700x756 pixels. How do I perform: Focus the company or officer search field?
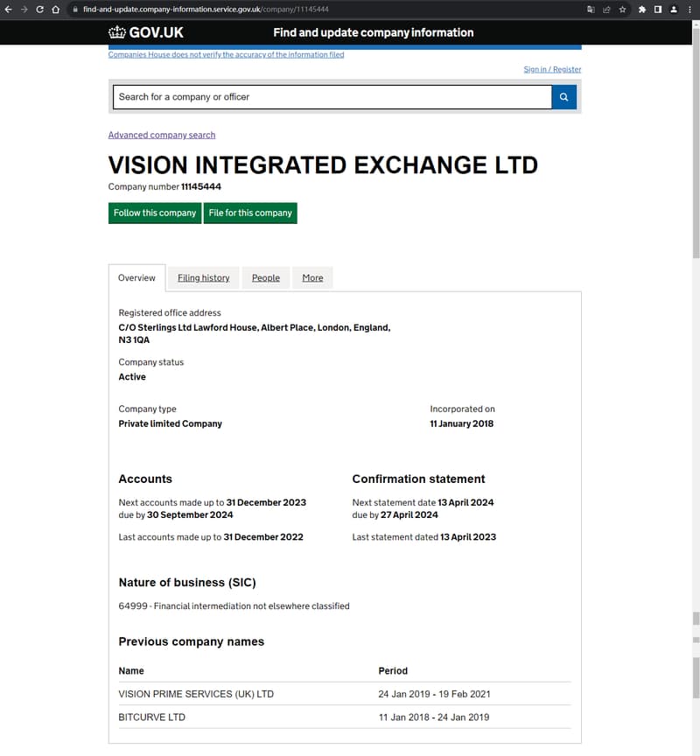point(332,97)
